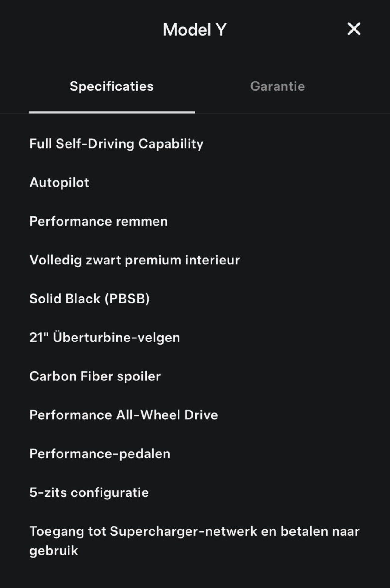Click the Model Y header title
Screen dimensions: 390x588
point(195,30)
